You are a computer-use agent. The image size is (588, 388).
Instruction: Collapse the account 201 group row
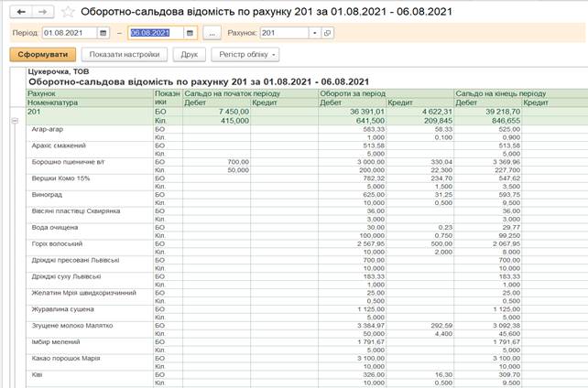[14, 122]
